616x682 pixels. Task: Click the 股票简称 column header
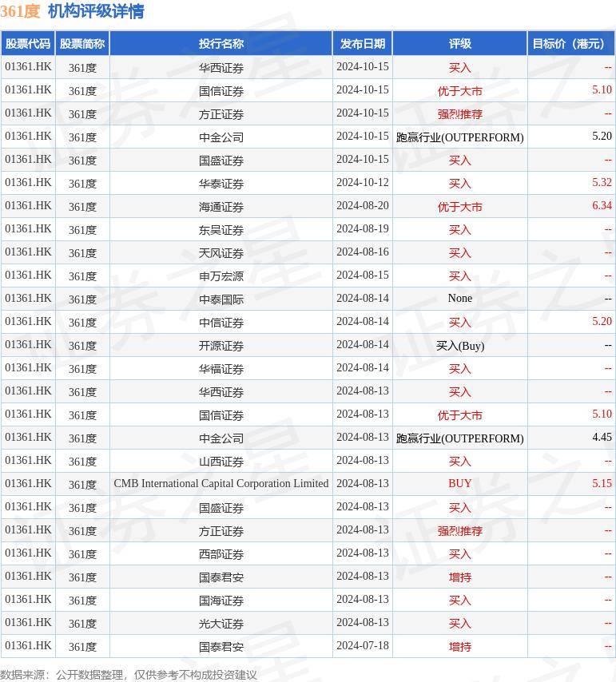pyautogui.click(x=82, y=43)
